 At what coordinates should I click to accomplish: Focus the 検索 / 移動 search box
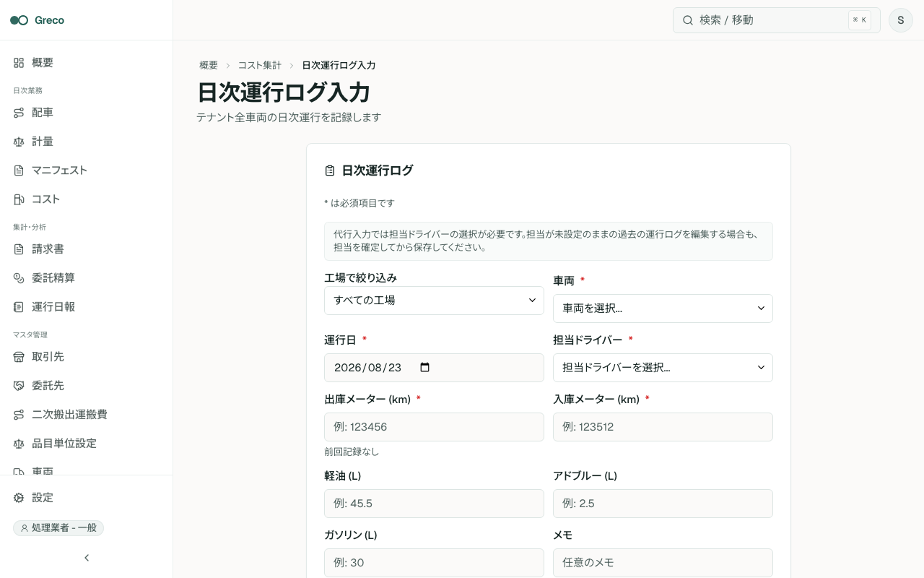pos(777,20)
